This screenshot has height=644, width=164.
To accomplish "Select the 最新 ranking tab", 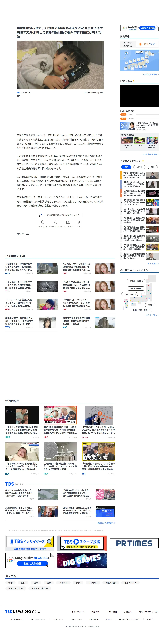I will (x=126, y=167).
